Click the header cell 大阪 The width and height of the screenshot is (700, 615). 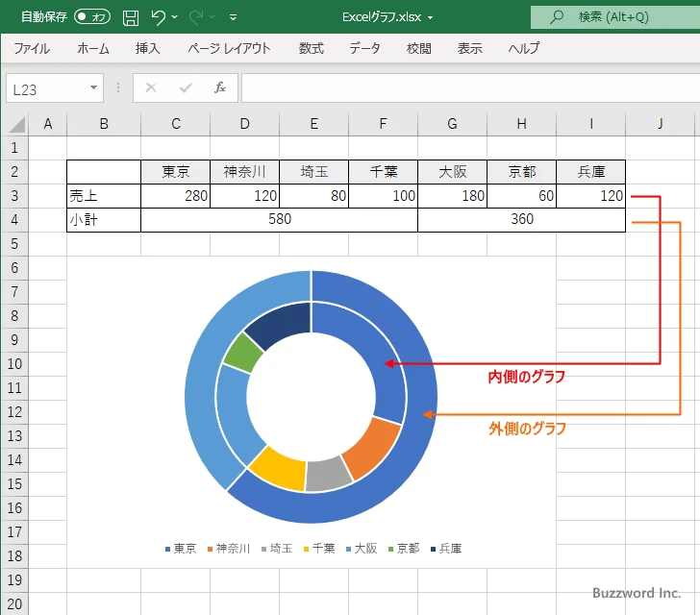pyautogui.click(x=452, y=172)
